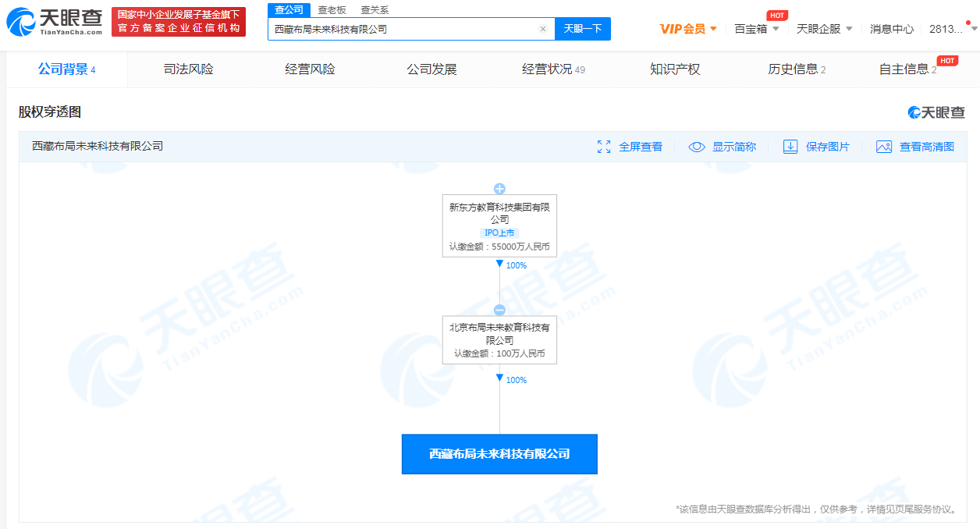This screenshot has width=980, height=529.
Task: Select the 查老板 search tab
Action: [x=332, y=9]
